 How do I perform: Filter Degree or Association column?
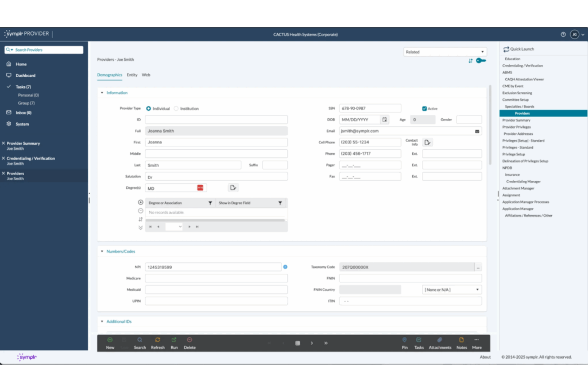[210, 203]
